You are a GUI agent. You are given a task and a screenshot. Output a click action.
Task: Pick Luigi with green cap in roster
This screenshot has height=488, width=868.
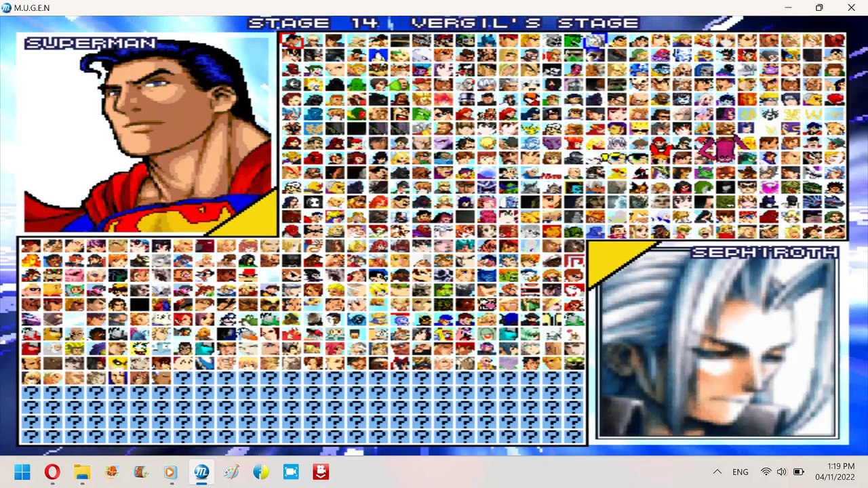pos(465,41)
